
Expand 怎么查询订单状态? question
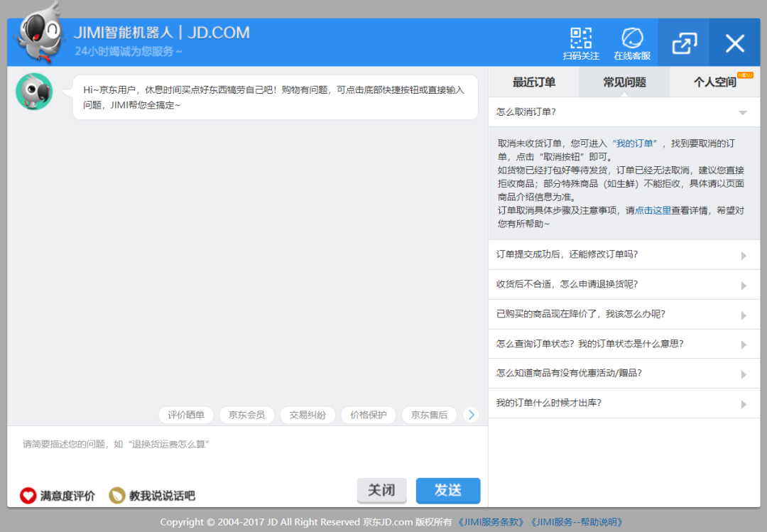coord(624,344)
